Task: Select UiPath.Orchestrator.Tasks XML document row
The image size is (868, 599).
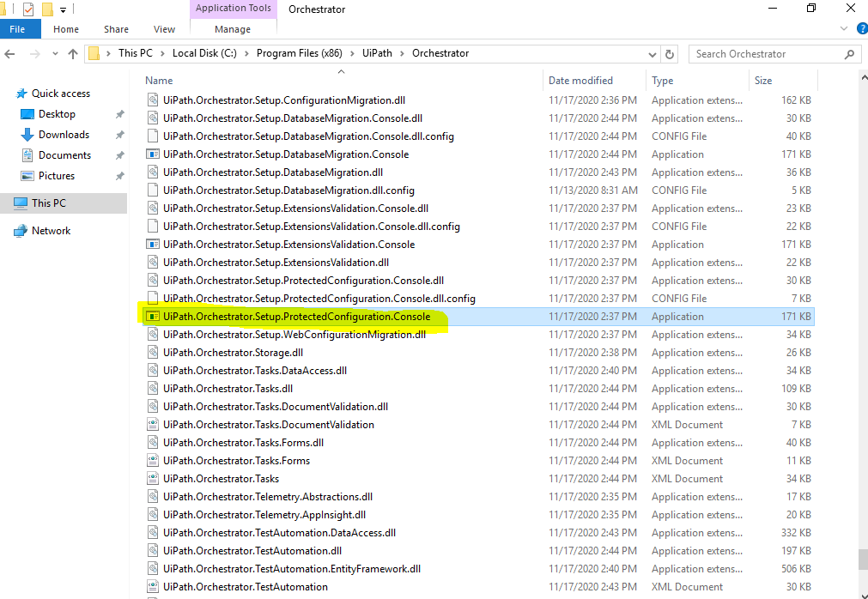Action: pyautogui.click(x=479, y=479)
